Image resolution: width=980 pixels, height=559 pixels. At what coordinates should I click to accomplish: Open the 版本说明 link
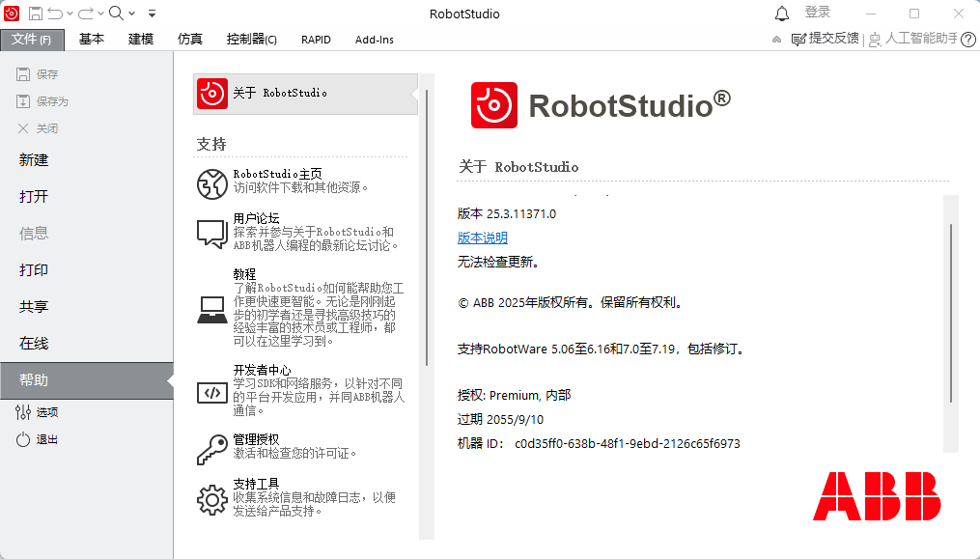tap(482, 238)
